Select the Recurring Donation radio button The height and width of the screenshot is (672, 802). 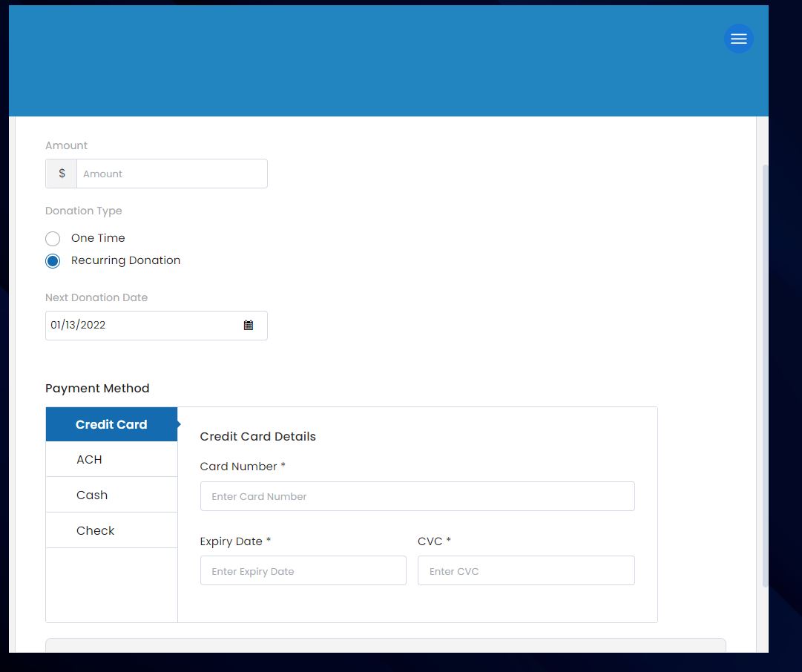(x=53, y=261)
